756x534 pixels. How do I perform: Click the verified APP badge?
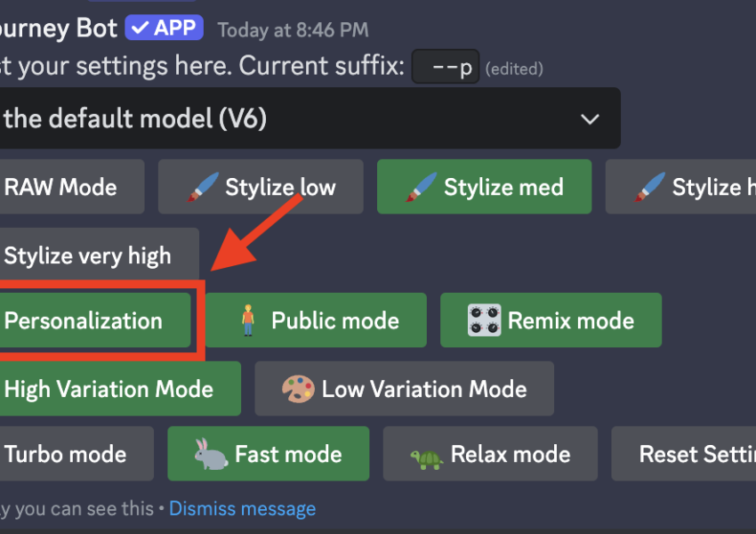point(165,28)
